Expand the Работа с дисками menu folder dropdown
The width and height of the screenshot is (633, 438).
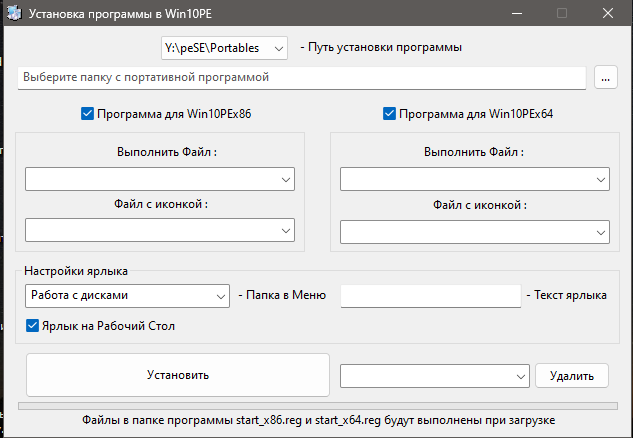[x=127, y=296]
